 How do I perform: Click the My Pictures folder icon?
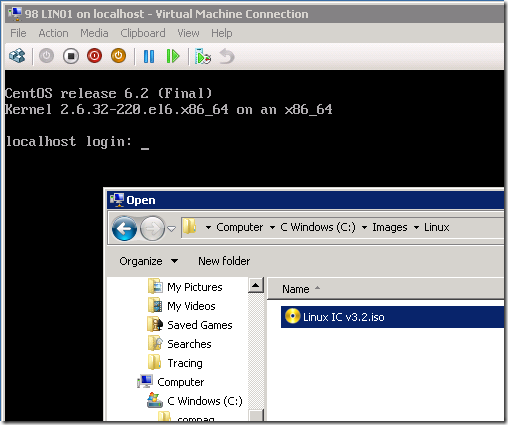click(x=155, y=286)
